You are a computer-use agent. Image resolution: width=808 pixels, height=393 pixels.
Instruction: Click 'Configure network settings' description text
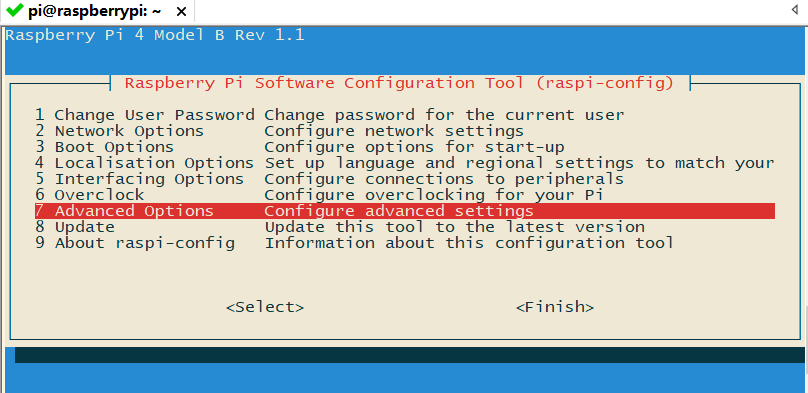(x=394, y=131)
